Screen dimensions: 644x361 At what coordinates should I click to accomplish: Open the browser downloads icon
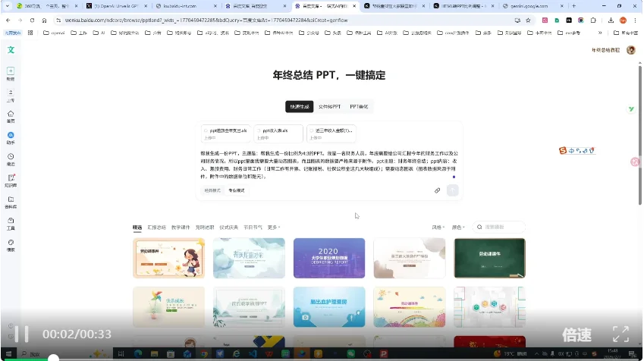coord(611,20)
